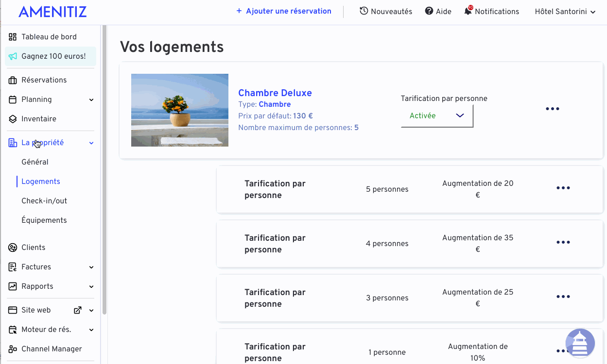Screen dimensions: 607x364
Task: Click the Site web browser icon
Action: click(x=13, y=310)
